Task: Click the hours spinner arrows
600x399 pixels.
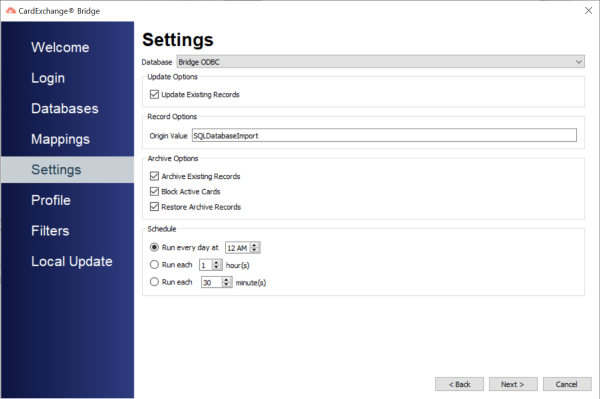Action: tap(217, 265)
